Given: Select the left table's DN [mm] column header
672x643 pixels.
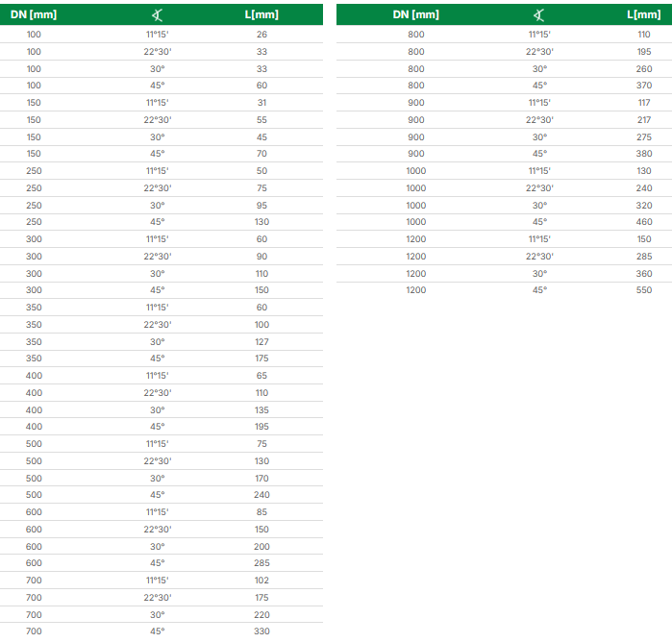Looking at the screenshot, I should pos(36,14).
